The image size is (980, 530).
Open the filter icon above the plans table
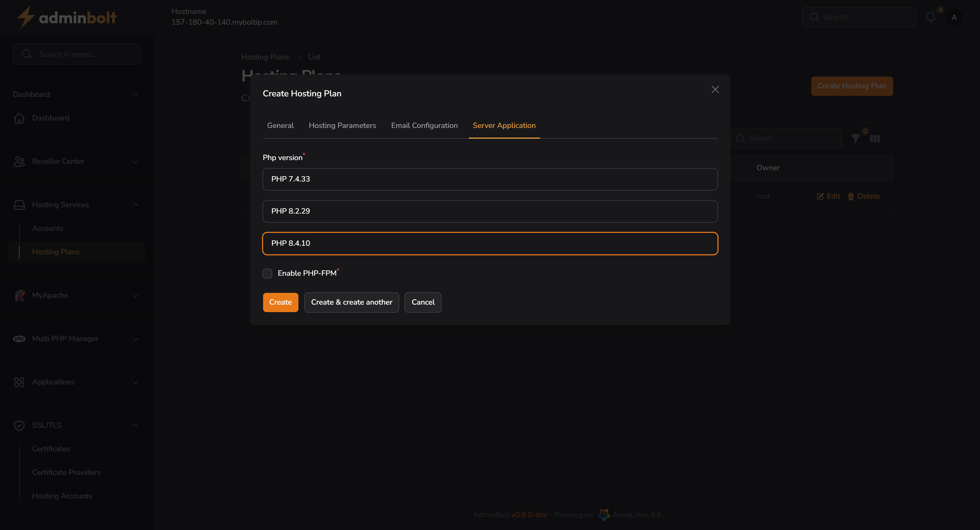[x=856, y=138]
